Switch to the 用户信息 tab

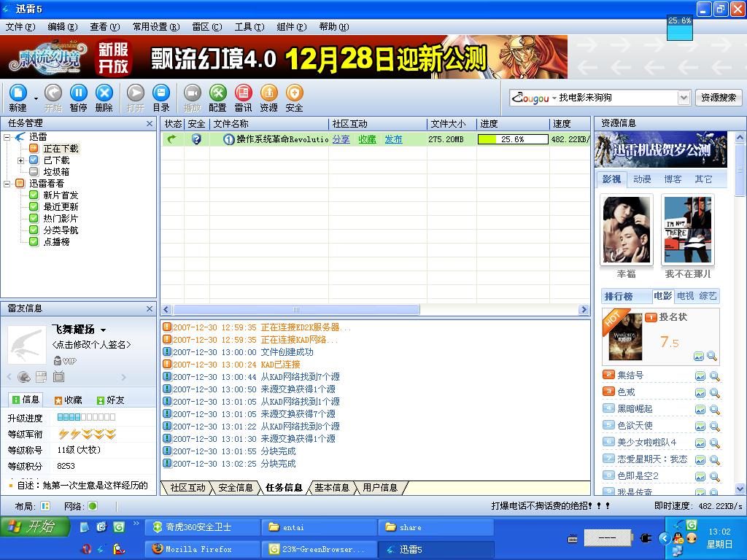click(x=379, y=488)
